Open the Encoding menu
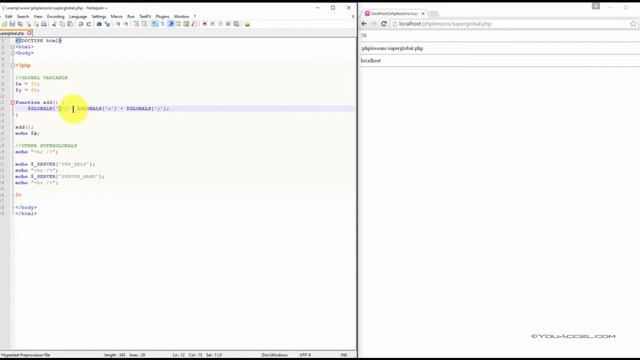This screenshot has height=360, width=640. pos(56,17)
